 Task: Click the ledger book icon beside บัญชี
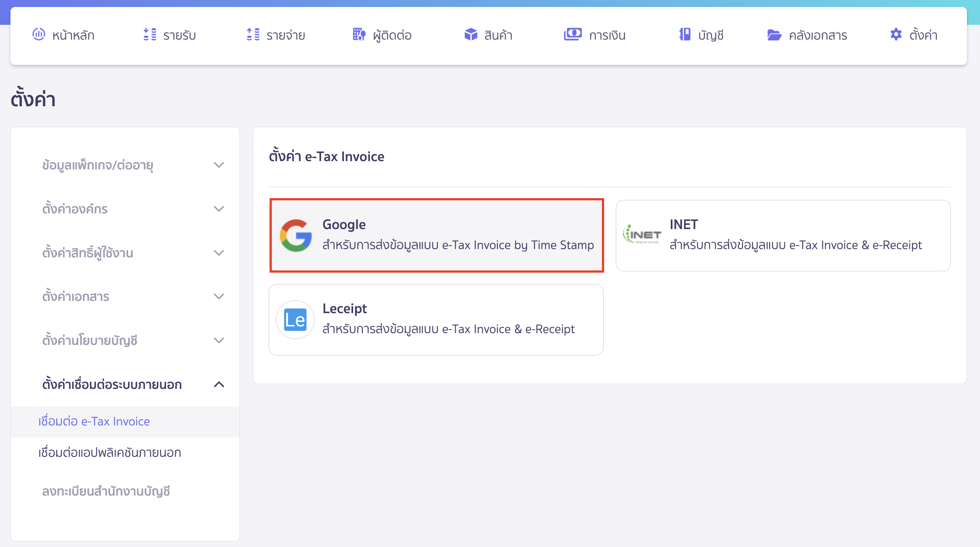coord(685,34)
